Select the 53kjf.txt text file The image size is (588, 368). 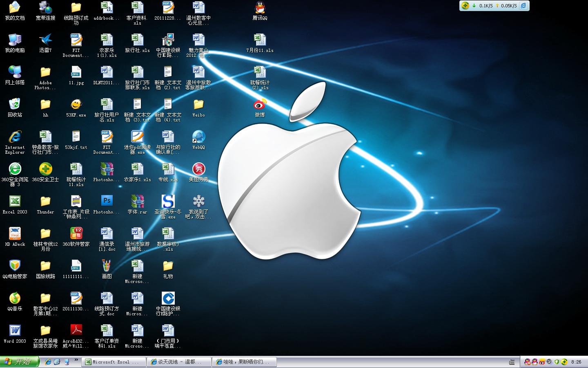click(x=76, y=140)
